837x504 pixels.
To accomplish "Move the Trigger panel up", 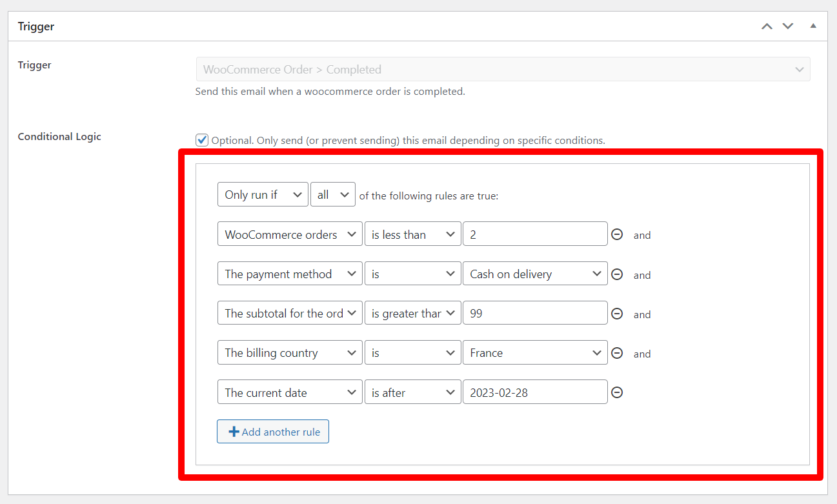I will pos(767,26).
